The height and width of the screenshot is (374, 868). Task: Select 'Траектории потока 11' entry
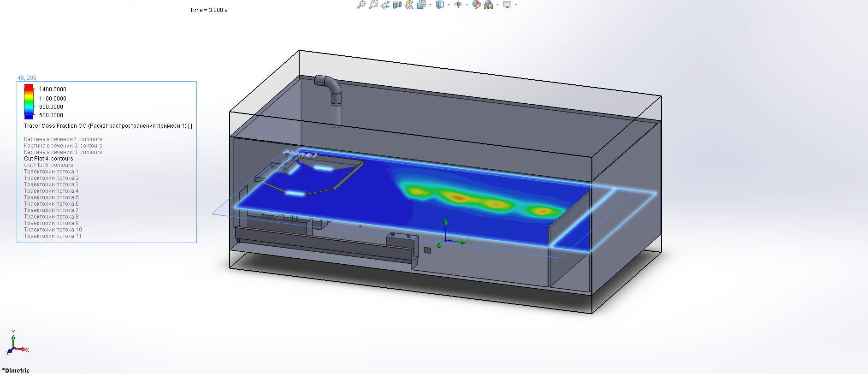point(53,236)
